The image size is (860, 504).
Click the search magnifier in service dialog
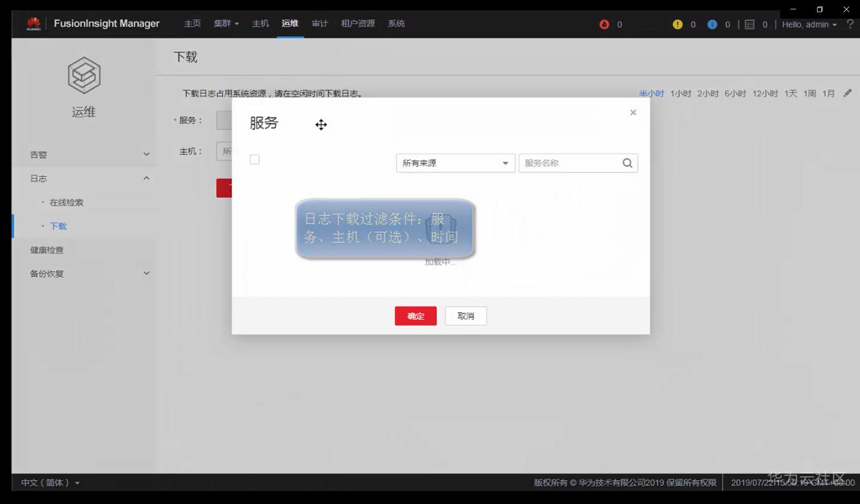627,163
